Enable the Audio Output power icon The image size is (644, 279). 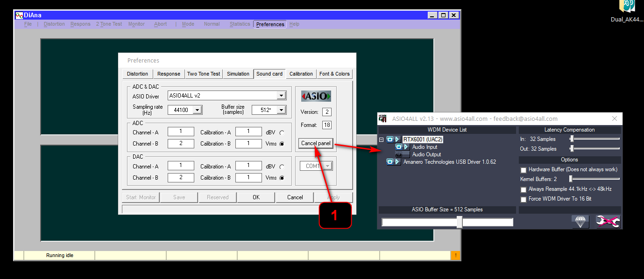point(399,154)
